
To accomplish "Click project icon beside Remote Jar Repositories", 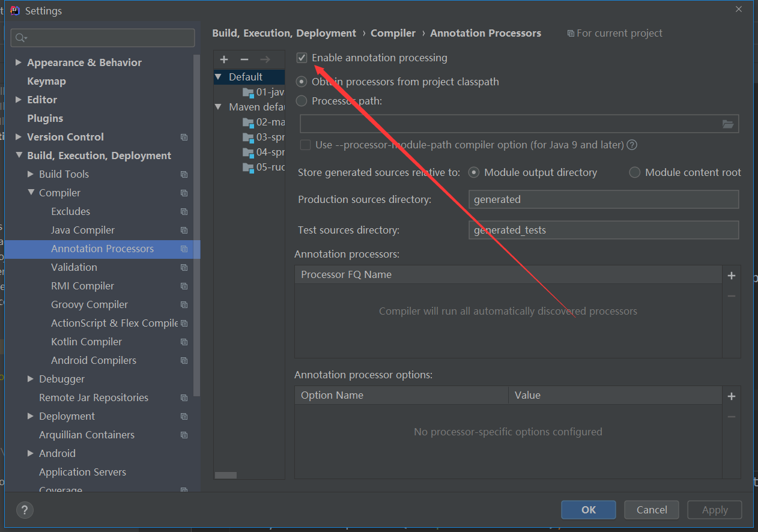I will pos(184,398).
